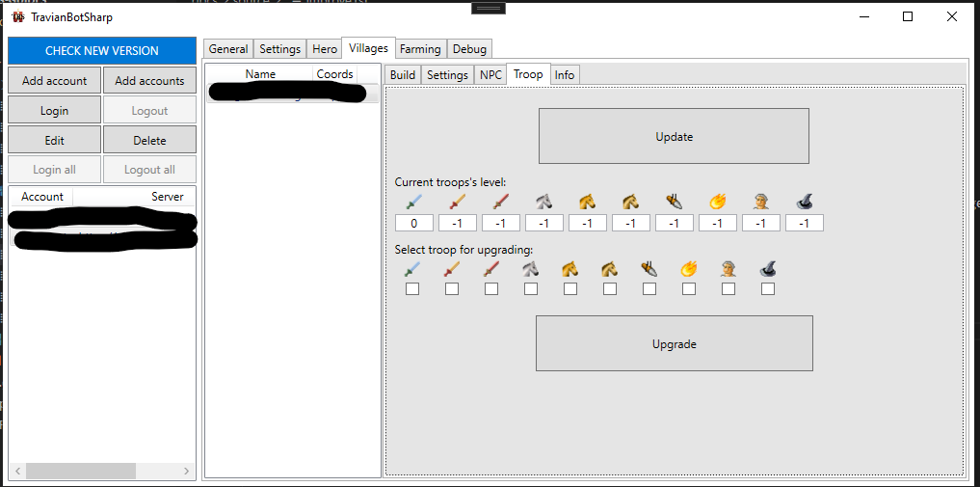Click the wizard hat icon in upgrade row
Viewport: 980px width, 487px height.
(x=768, y=269)
